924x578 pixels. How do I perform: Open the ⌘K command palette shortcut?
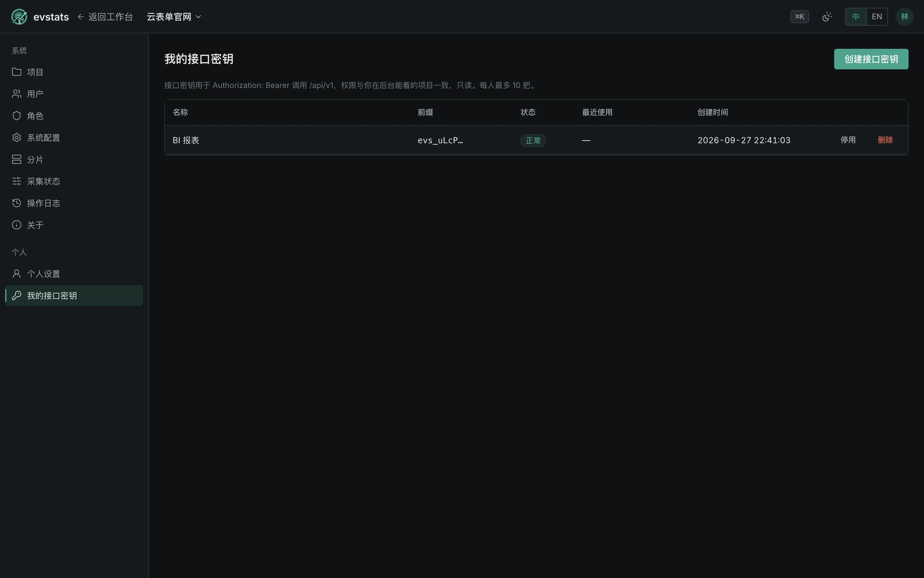click(800, 17)
